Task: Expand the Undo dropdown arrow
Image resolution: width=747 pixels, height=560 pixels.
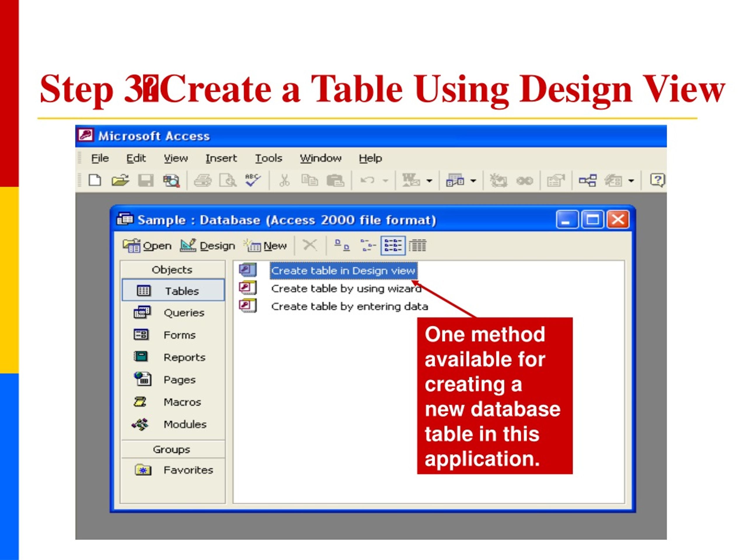Action: pyautogui.click(x=385, y=181)
